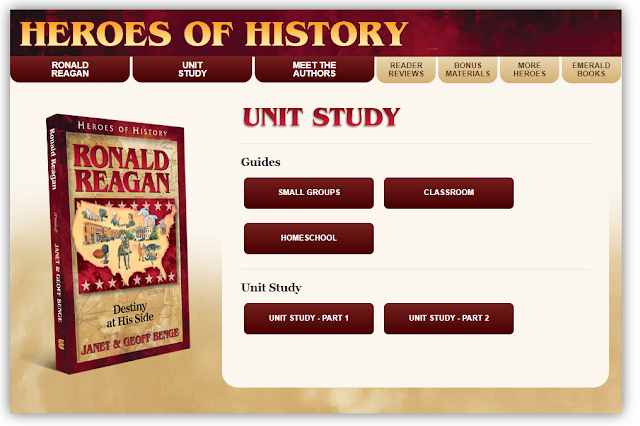Switch to the Unit Study tab
This screenshot has height=426, width=640.
[192, 69]
